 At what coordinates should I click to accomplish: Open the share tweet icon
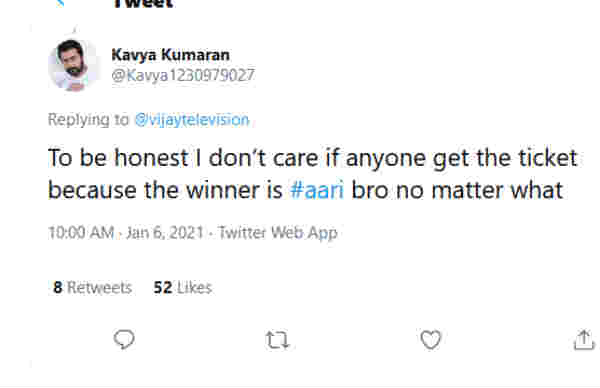click(x=584, y=339)
